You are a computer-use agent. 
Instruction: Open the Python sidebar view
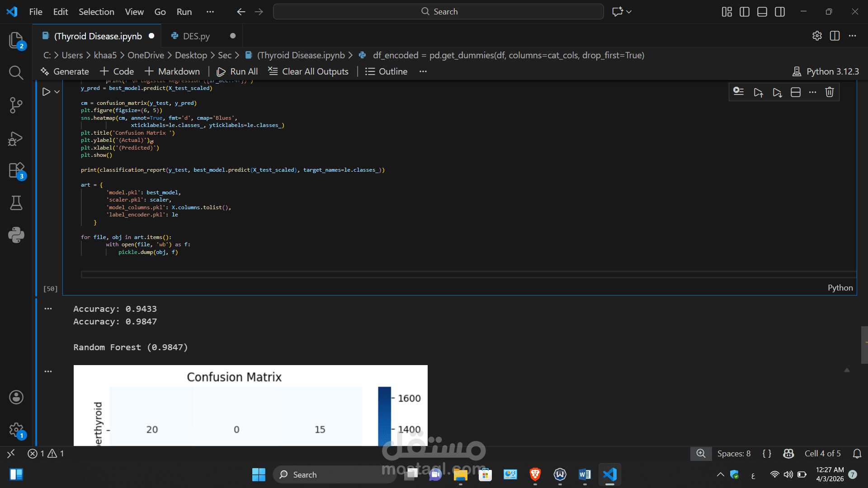16,235
